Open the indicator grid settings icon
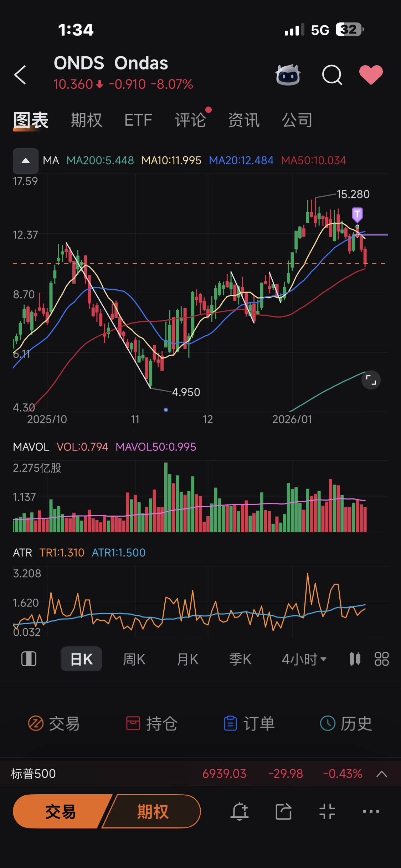 pos(381,659)
